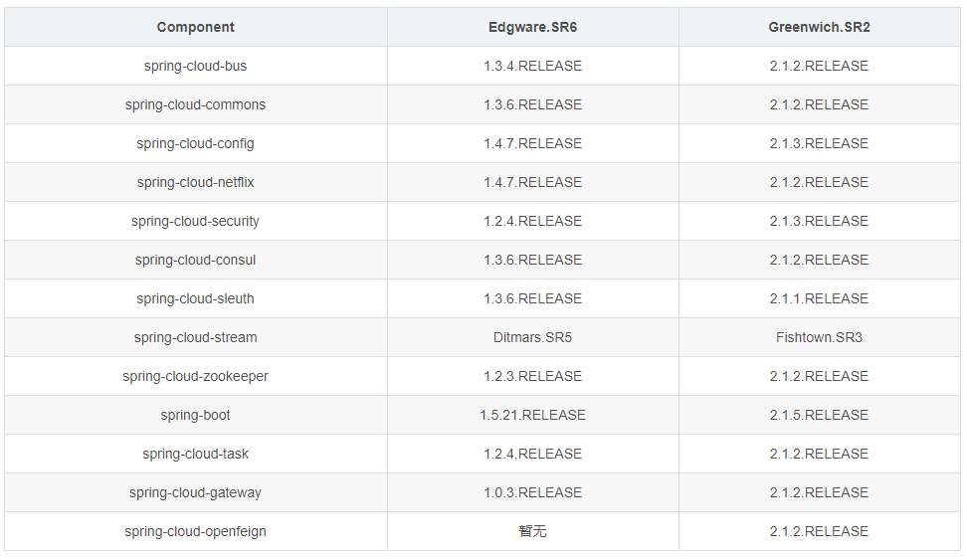Select the spring-cloud-commons cell
Screen dimensions: 967x560
(195, 104)
